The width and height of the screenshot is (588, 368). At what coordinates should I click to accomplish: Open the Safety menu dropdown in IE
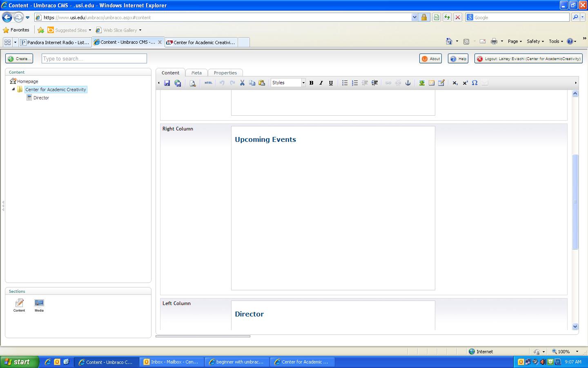coord(535,41)
